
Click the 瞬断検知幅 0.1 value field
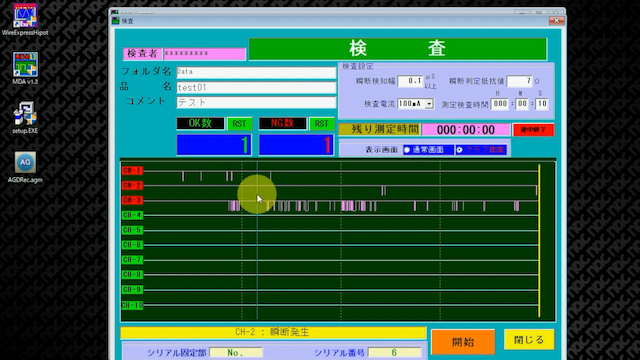(x=410, y=81)
